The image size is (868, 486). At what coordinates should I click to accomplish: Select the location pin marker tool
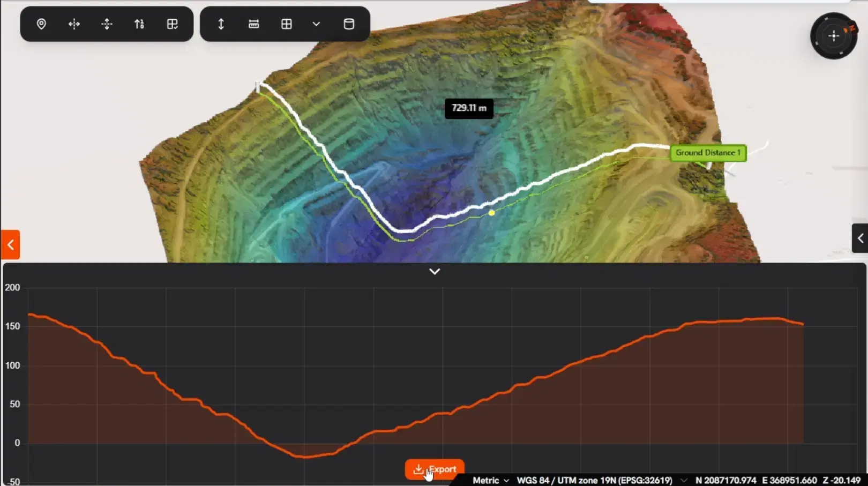[x=41, y=24]
